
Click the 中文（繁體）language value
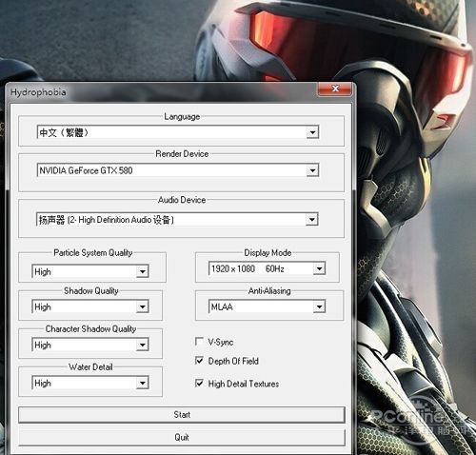[63, 132]
